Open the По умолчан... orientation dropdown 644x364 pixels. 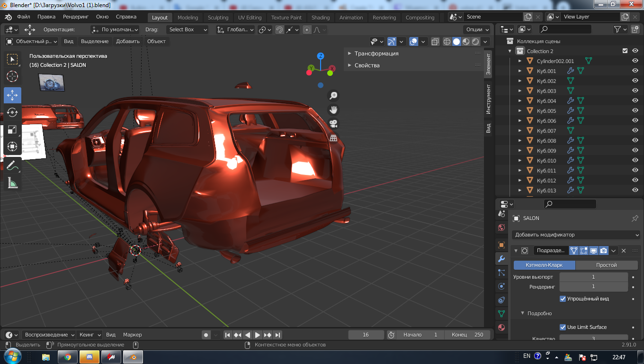(115, 30)
